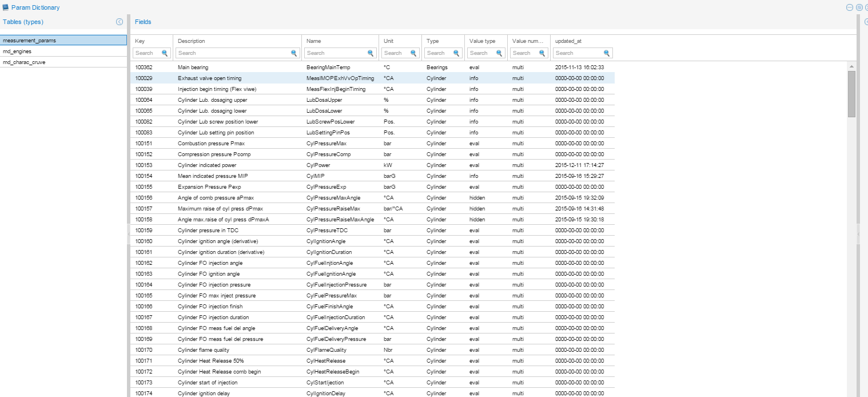This screenshot has width=868, height=397.
Task: Click the vertical scrollbar thumb of Fields grid
Action: click(x=851, y=94)
